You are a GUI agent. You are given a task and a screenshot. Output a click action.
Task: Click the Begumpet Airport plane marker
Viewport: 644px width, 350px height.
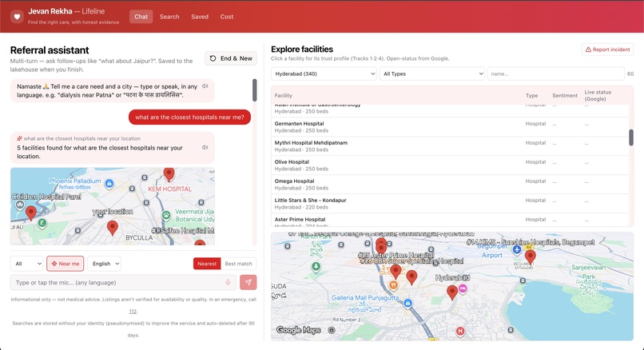point(517,249)
